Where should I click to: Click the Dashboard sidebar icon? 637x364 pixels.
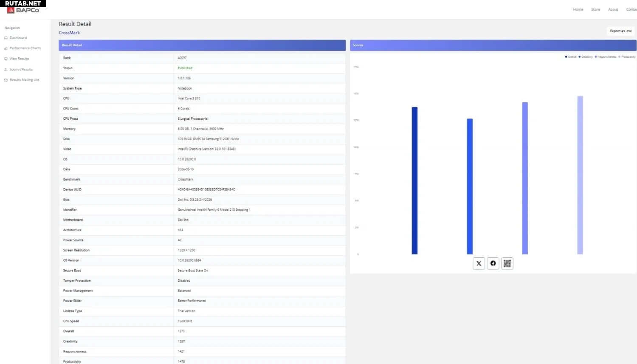point(6,38)
